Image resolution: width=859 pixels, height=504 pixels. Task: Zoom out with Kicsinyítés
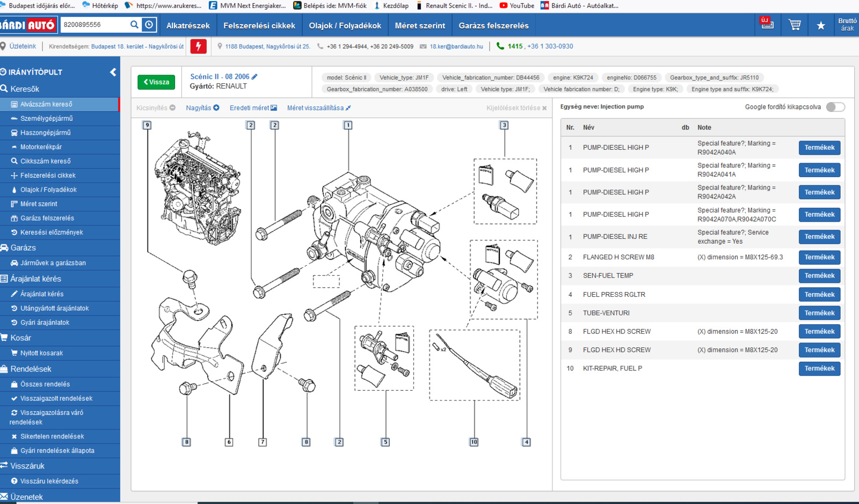(156, 108)
